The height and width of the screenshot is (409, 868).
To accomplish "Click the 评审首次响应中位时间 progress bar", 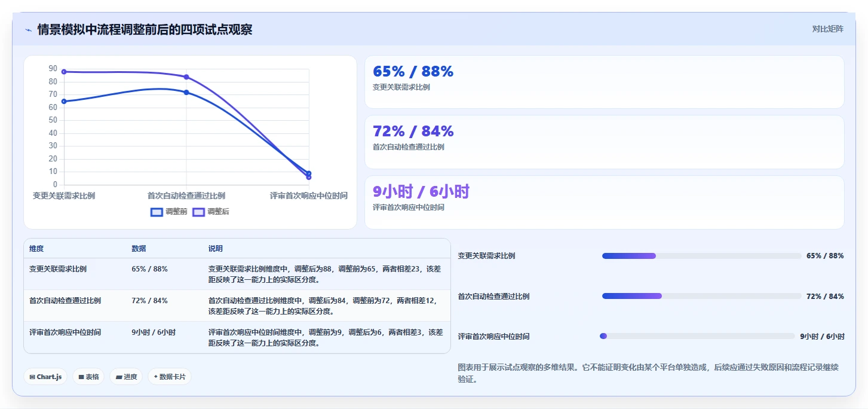I will pos(697,336).
